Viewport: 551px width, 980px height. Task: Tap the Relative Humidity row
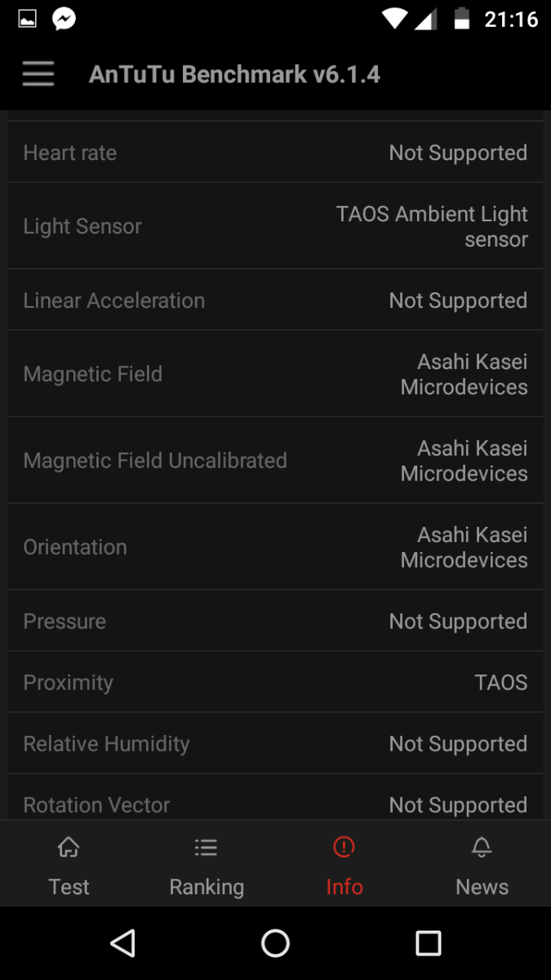275,744
